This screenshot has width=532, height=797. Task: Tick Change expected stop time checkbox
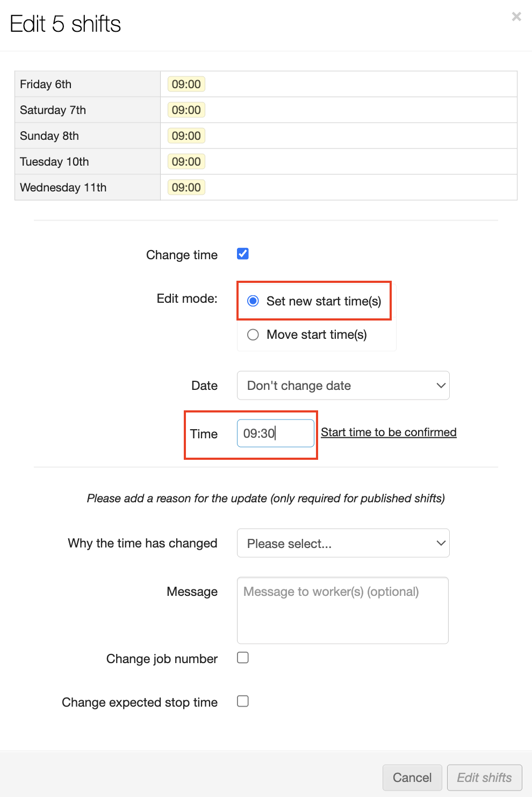click(243, 701)
